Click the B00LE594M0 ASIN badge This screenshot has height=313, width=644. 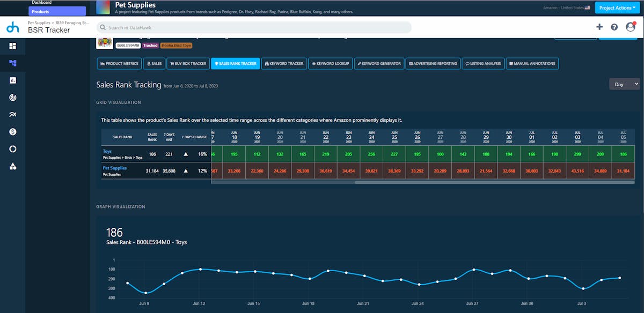[x=128, y=46]
